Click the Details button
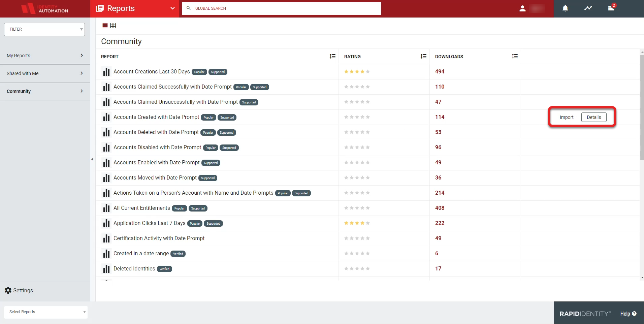The image size is (644, 324). 594,117
